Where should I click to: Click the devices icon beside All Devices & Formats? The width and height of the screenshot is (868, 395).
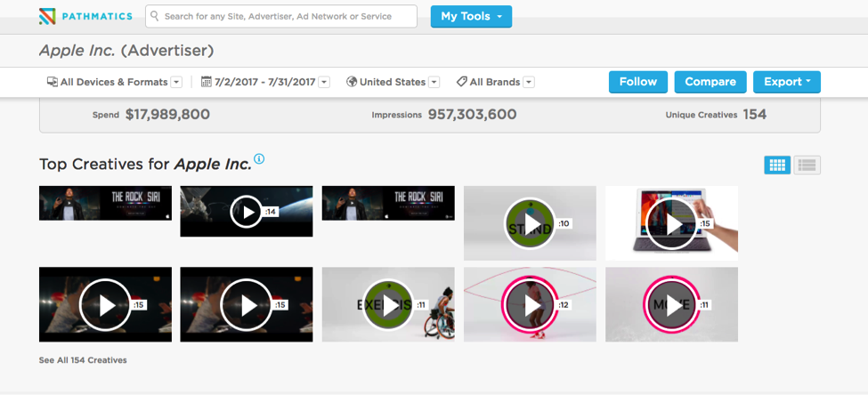click(53, 82)
